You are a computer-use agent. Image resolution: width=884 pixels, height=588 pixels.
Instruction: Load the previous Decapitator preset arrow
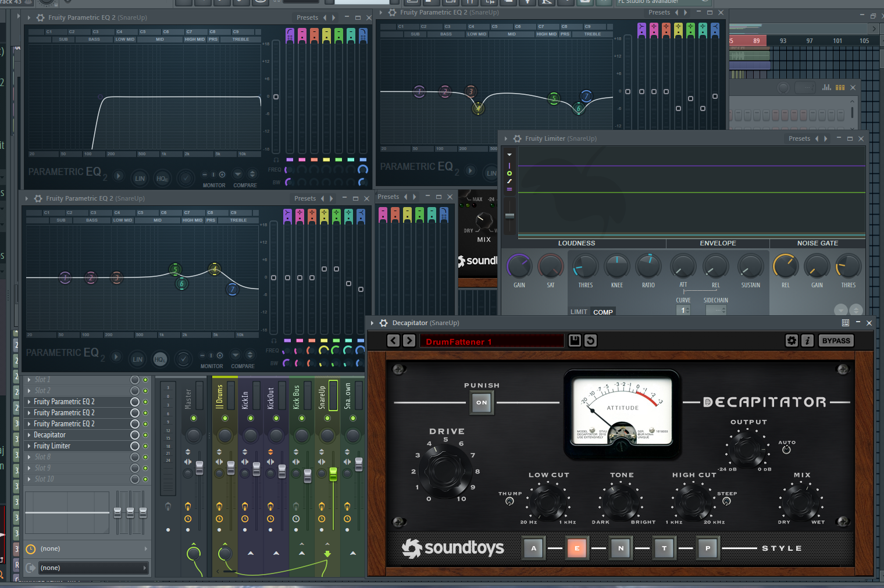pyautogui.click(x=394, y=341)
